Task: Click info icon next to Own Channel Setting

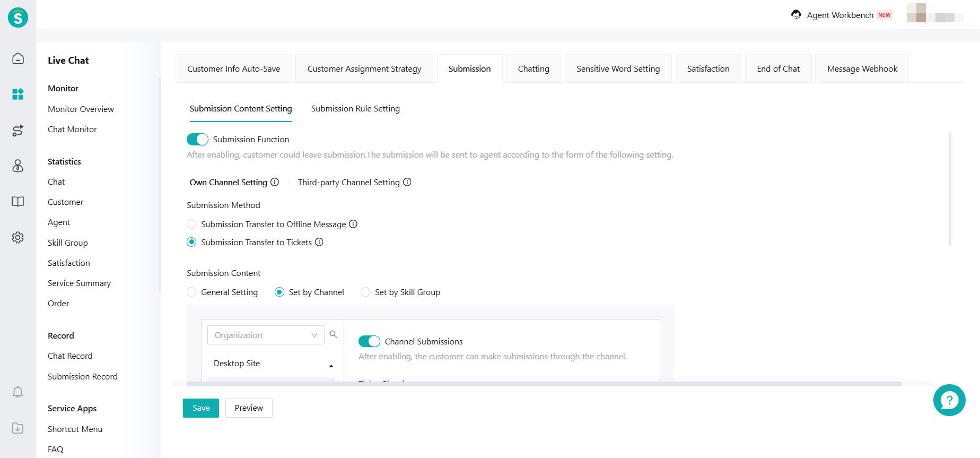Action: [275, 182]
